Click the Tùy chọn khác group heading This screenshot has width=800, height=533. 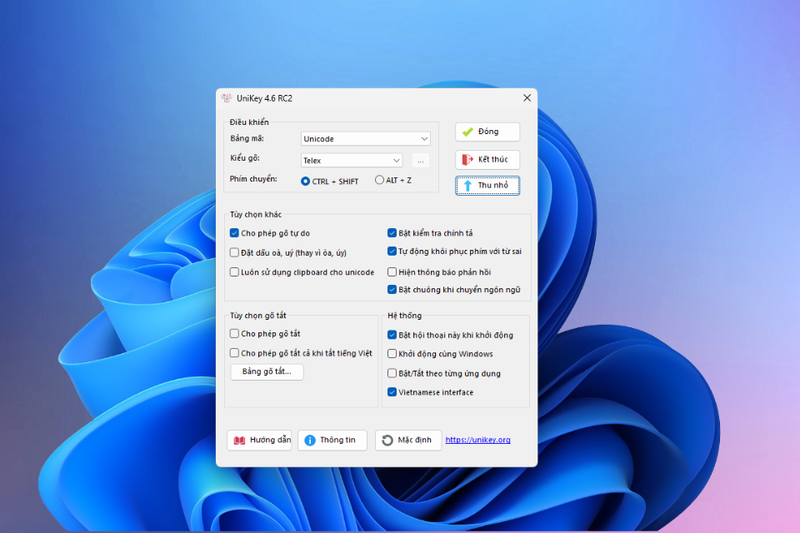point(256,214)
